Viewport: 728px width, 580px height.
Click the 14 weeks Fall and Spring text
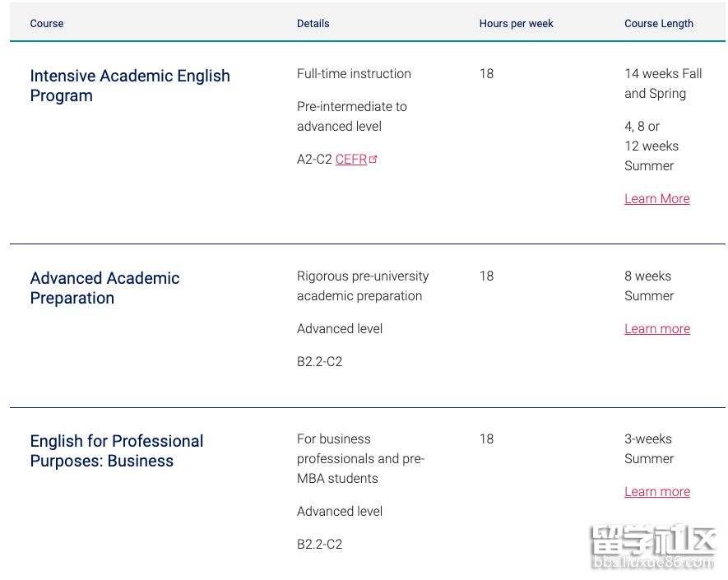tap(662, 84)
